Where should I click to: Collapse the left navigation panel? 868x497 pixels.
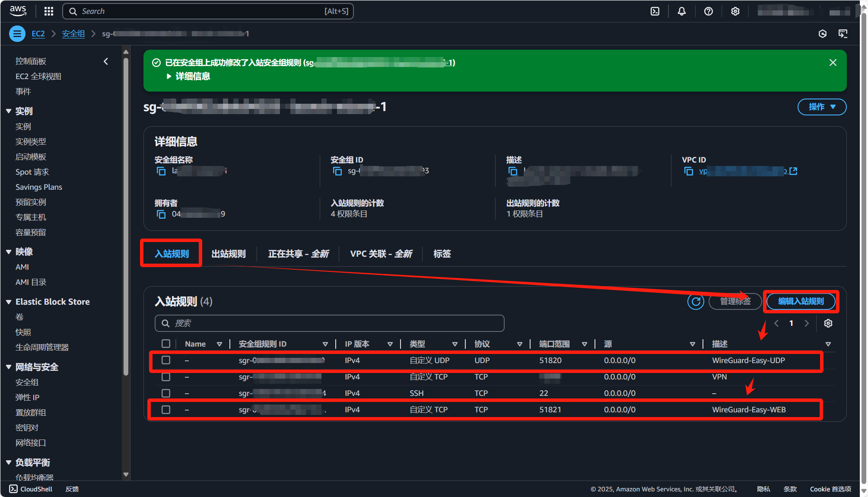106,61
